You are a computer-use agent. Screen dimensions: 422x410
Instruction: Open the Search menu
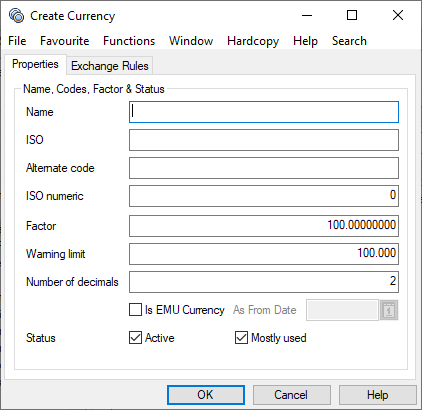(349, 41)
